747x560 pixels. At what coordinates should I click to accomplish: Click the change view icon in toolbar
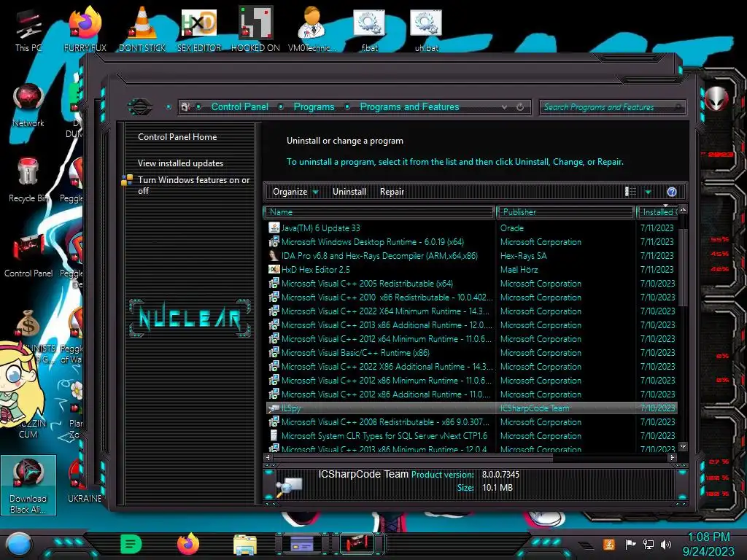[630, 192]
